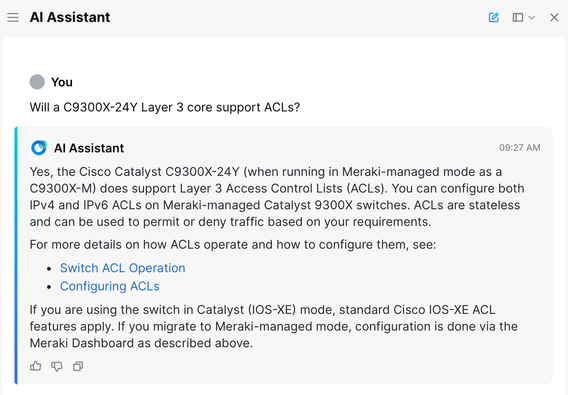
Task: Click the "You" sender label
Action: pyautogui.click(x=62, y=82)
